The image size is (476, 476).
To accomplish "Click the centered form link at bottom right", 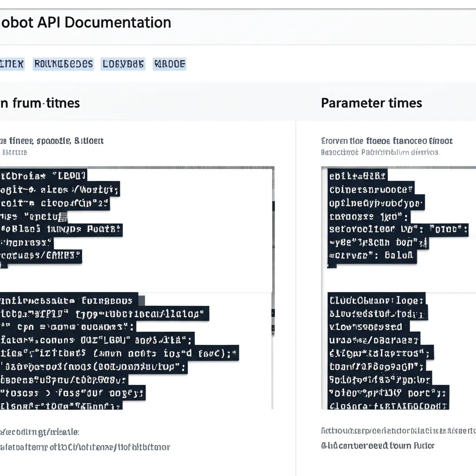I will (x=377, y=445).
